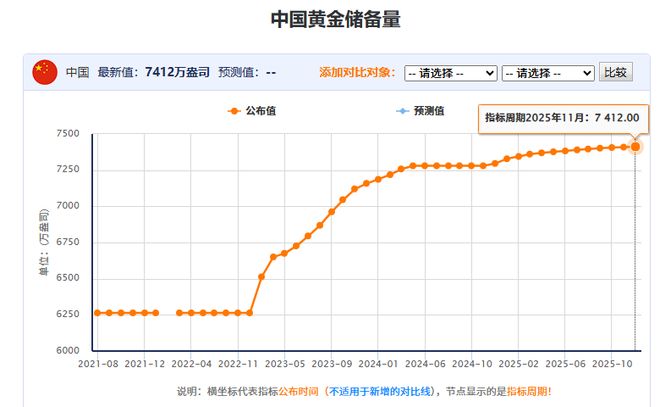Click the 2021-12 x-axis label
The width and height of the screenshot is (660, 407).
[x=144, y=364]
